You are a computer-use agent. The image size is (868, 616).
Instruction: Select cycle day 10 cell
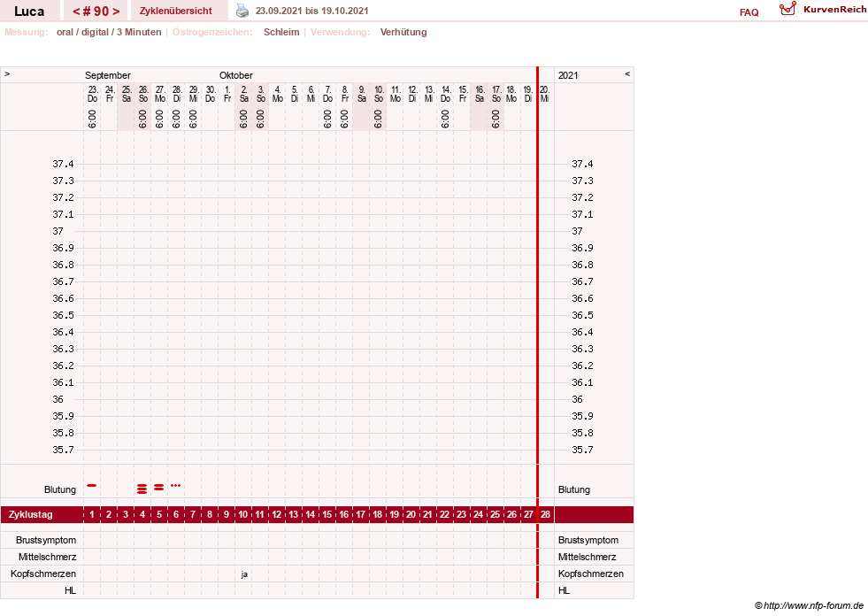(243, 514)
